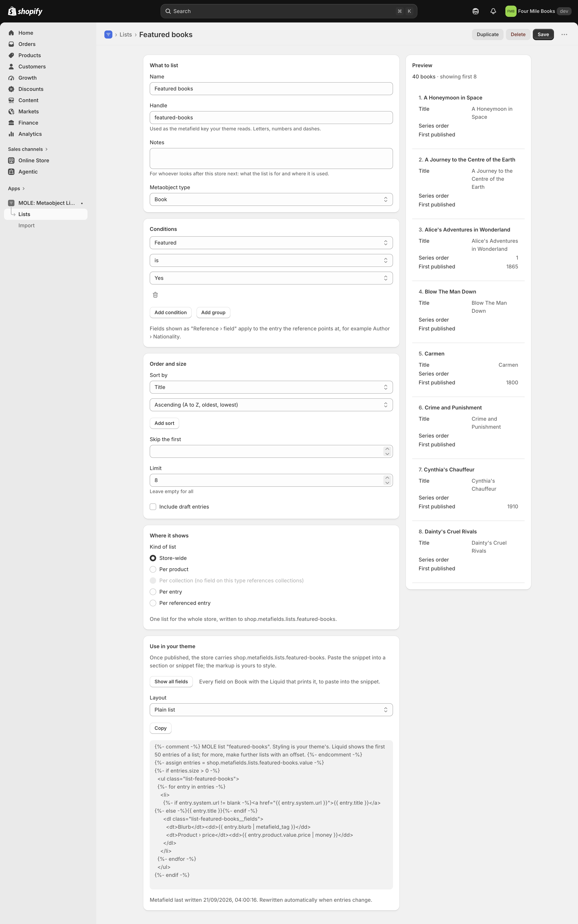Click the Products tag icon

[11, 55]
